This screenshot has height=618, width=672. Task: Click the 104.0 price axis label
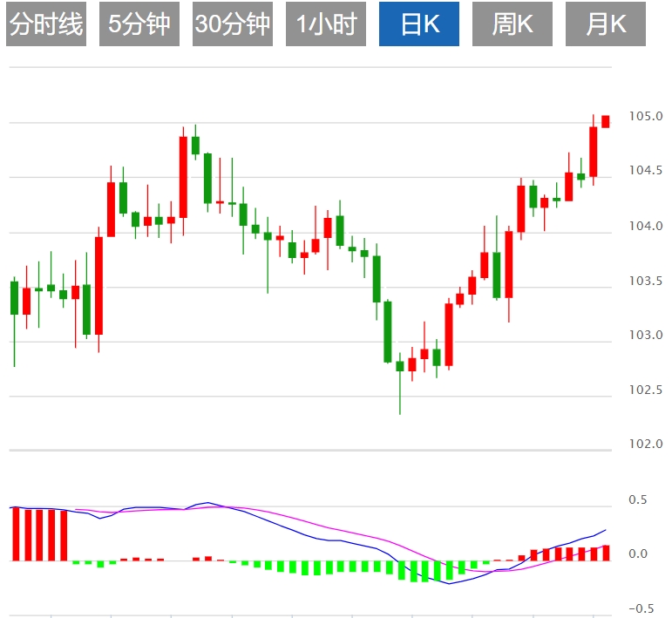[x=647, y=227]
